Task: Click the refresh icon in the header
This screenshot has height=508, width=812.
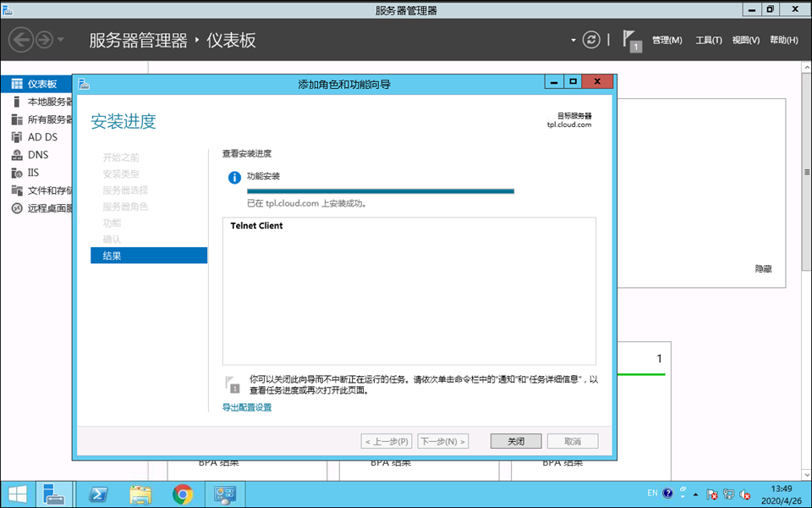Action: tap(591, 40)
